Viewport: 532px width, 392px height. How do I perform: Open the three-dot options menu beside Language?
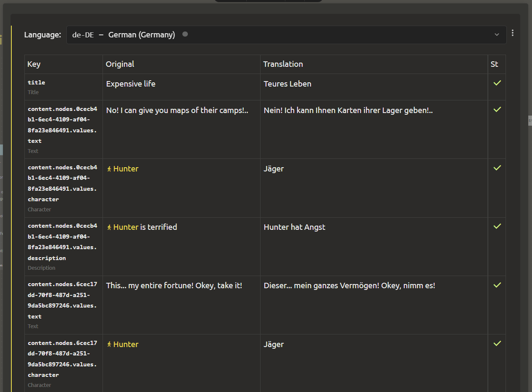click(513, 33)
